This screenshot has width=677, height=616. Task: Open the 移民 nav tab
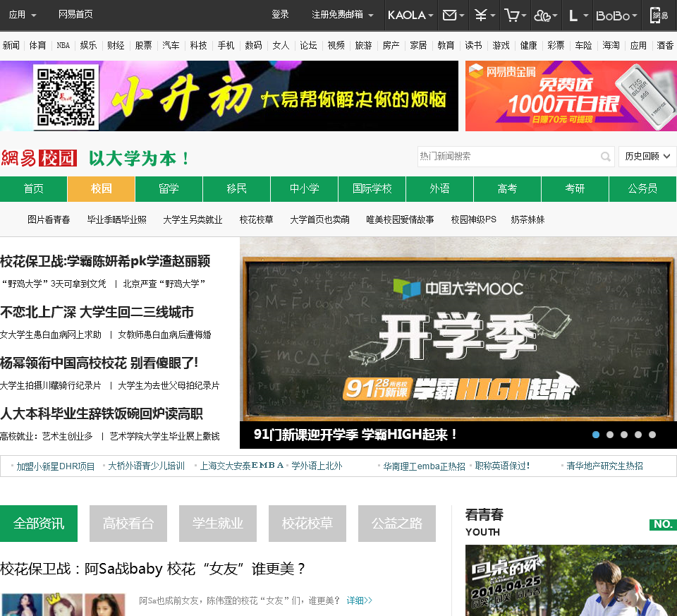(237, 189)
